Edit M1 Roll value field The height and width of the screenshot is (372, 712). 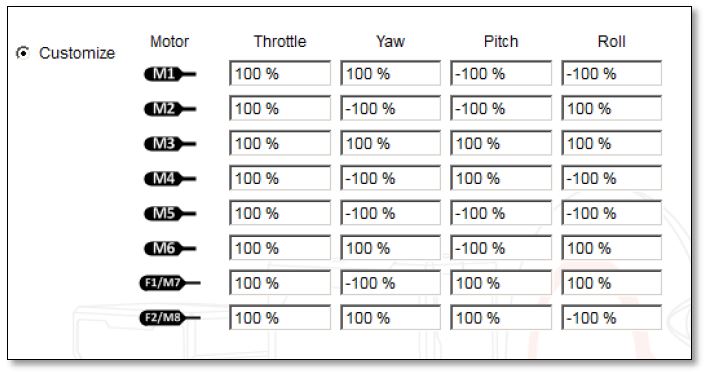[612, 73]
